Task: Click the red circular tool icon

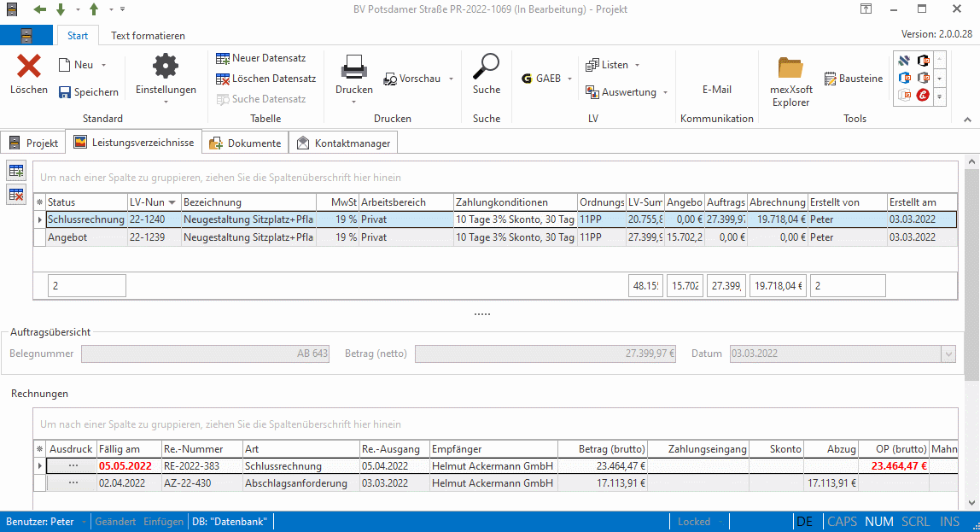Action: tap(923, 95)
